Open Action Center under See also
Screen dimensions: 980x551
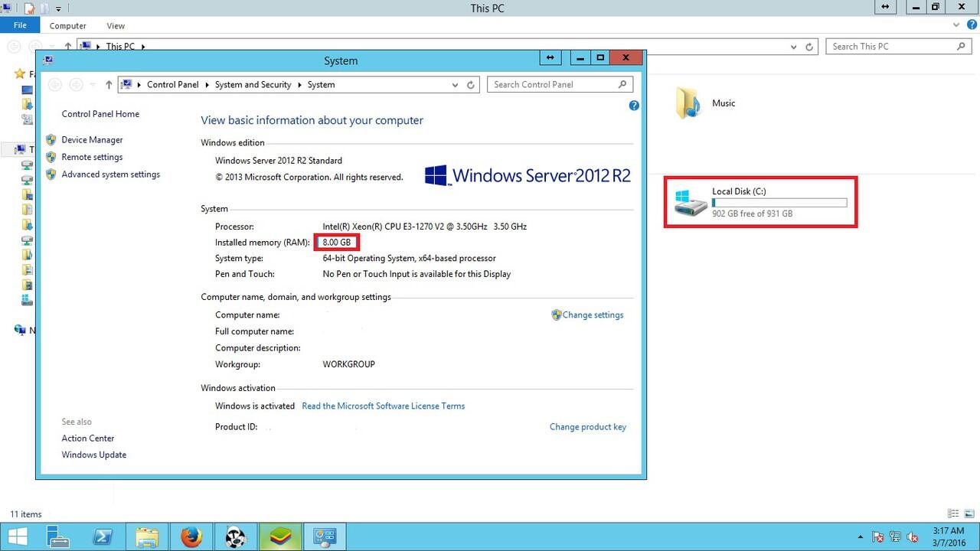point(88,439)
